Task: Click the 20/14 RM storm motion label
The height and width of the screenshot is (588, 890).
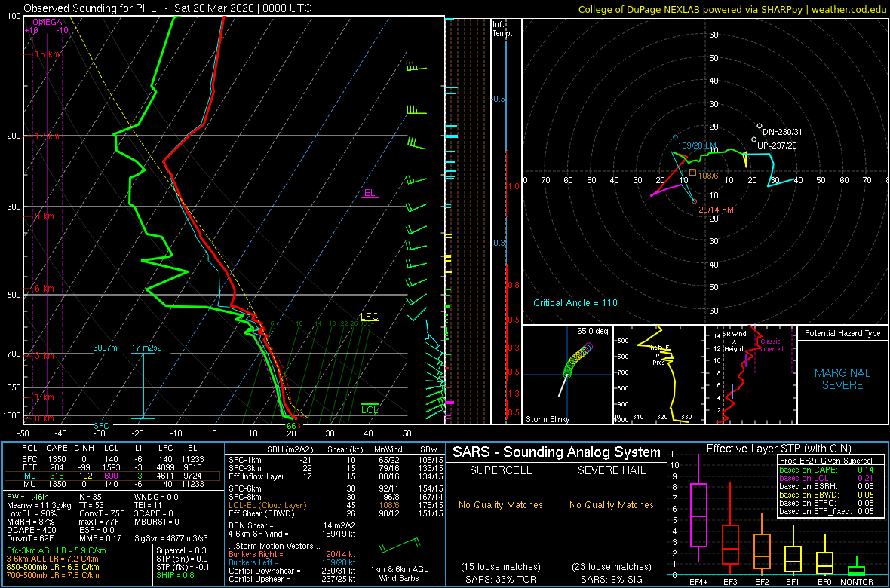Action: tap(716, 210)
